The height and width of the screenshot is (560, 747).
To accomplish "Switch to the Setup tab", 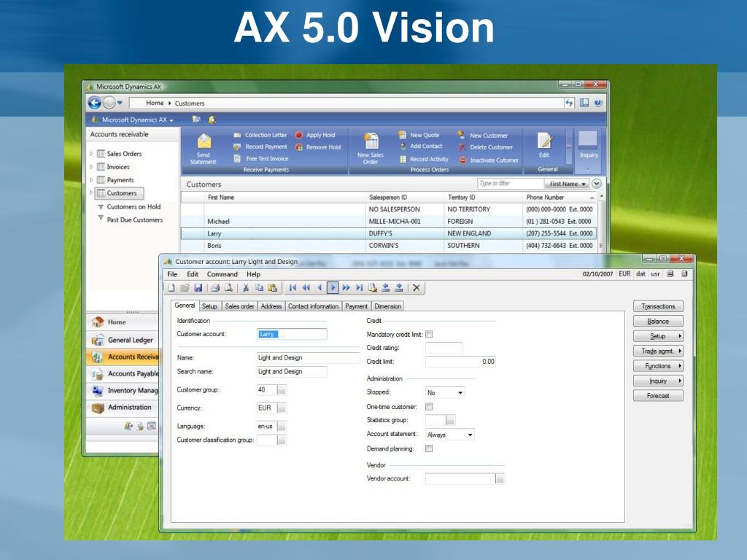I will coord(209,306).
